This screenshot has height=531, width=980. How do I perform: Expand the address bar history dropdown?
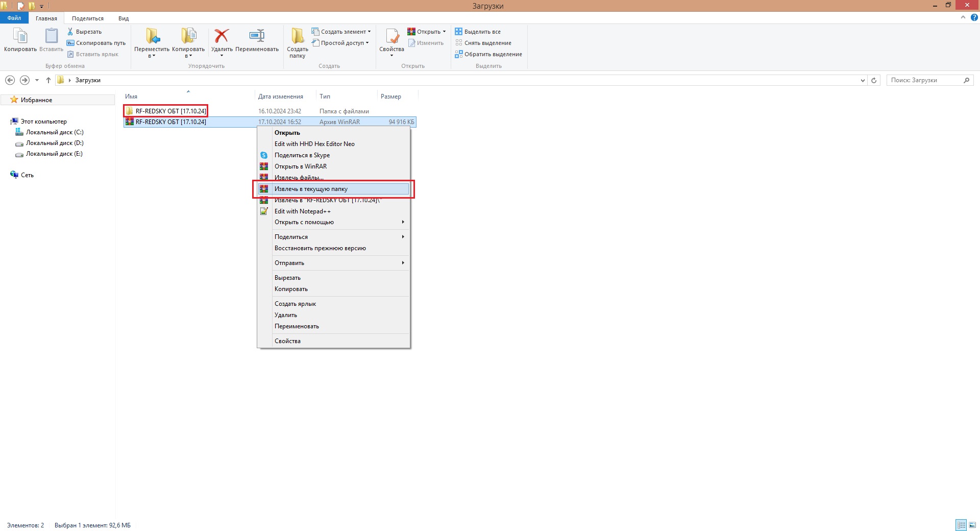click(x=863, y=80)
